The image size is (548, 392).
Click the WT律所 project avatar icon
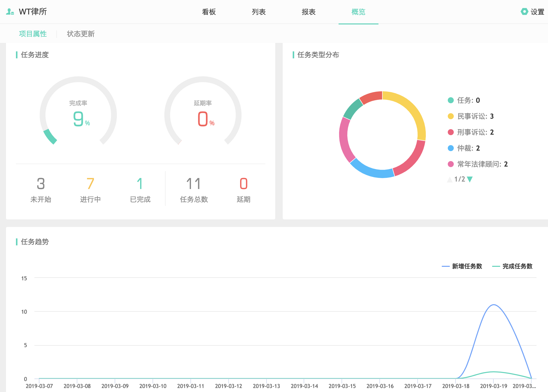10,12
